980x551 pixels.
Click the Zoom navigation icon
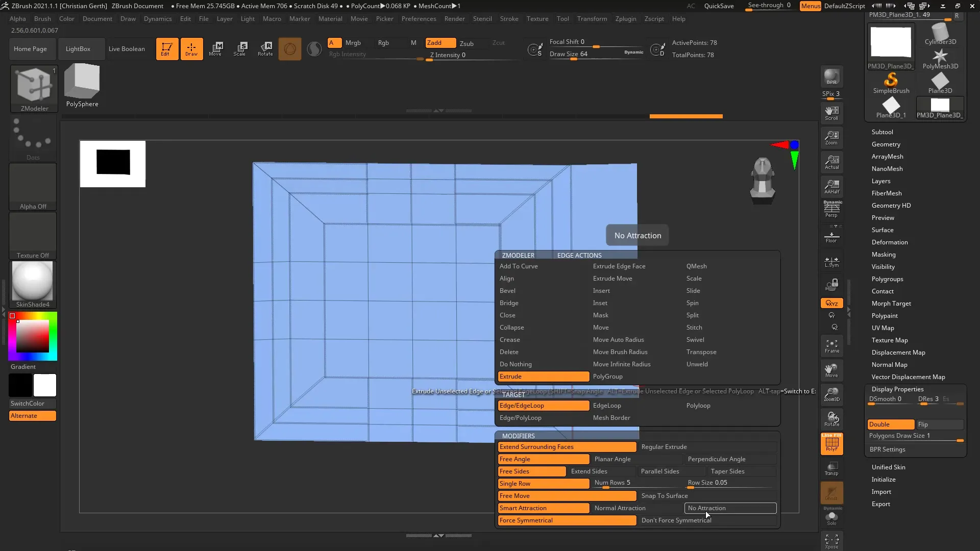[831, 138]
